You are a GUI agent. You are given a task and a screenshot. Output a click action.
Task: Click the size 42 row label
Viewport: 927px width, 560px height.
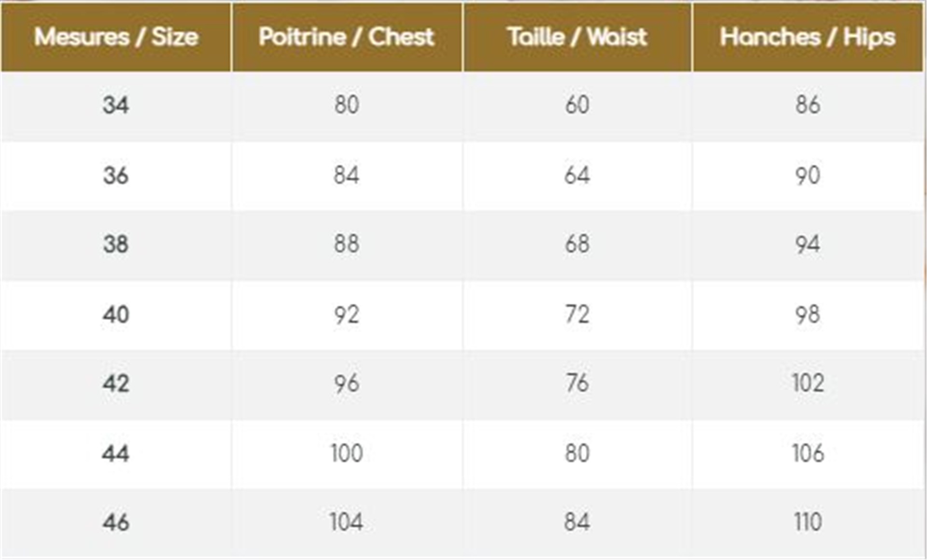click(x=116, y=383)
